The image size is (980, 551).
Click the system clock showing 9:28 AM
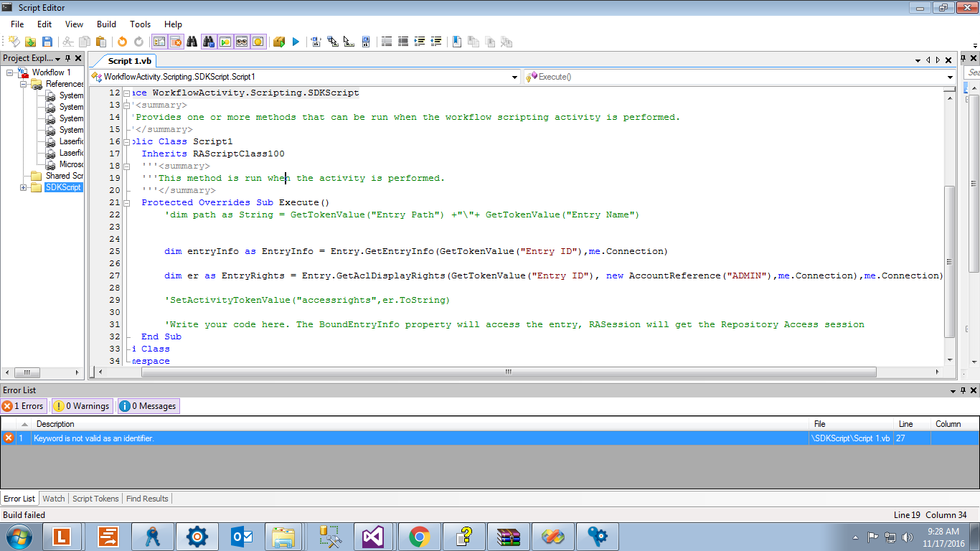pos(942,537)
